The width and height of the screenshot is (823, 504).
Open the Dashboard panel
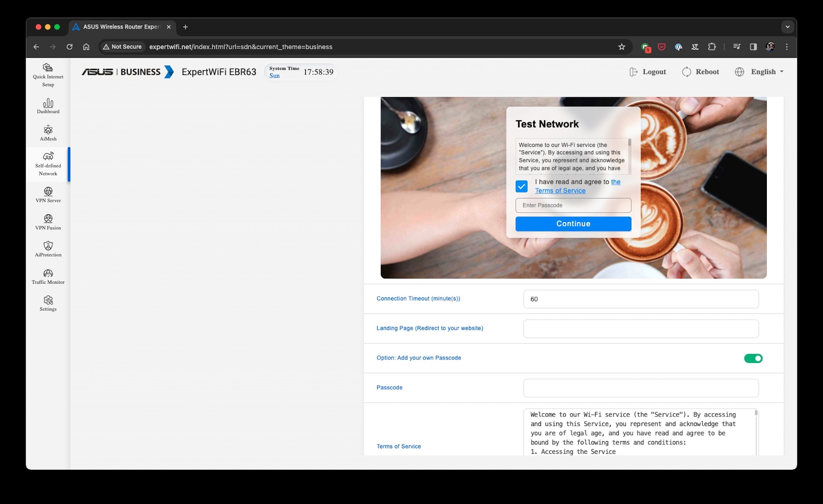point(48,107)
